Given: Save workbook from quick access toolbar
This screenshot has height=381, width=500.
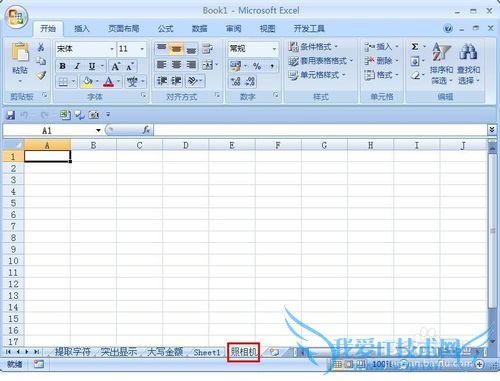Looking at the screenshot, I should (11, 115).
